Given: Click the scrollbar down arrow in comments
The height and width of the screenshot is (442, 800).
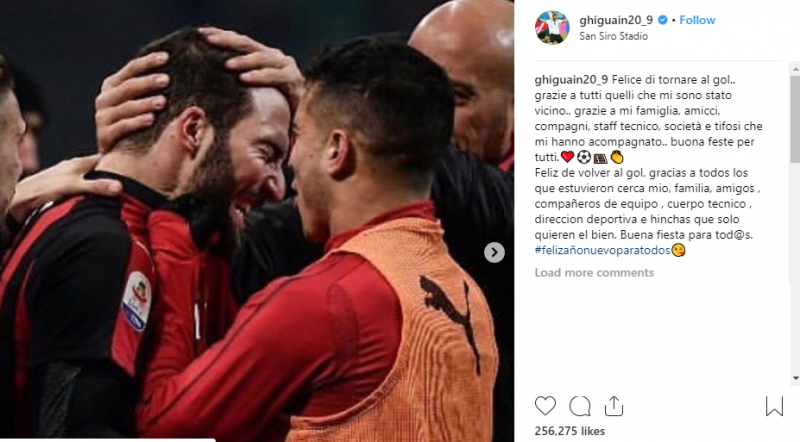Looking at the screenshot, I should tap(795, 378).
